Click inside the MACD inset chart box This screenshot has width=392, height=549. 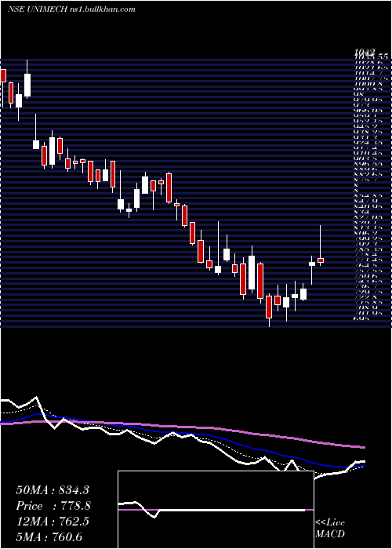pos(216,510)
